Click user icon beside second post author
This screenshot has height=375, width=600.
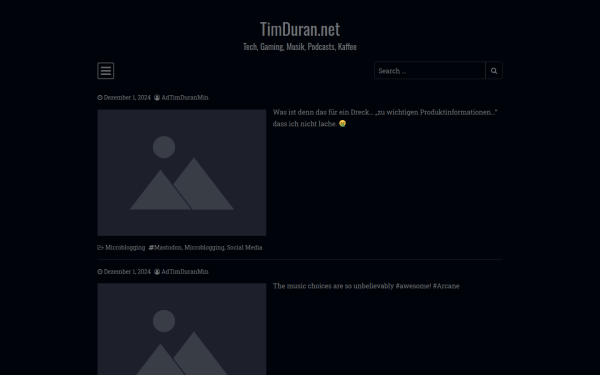[x=157, y=272]
